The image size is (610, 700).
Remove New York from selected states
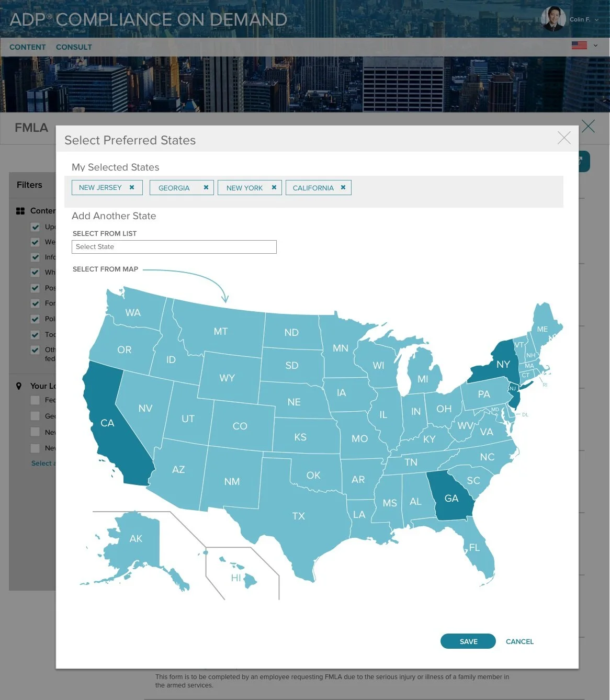[274, 187]
